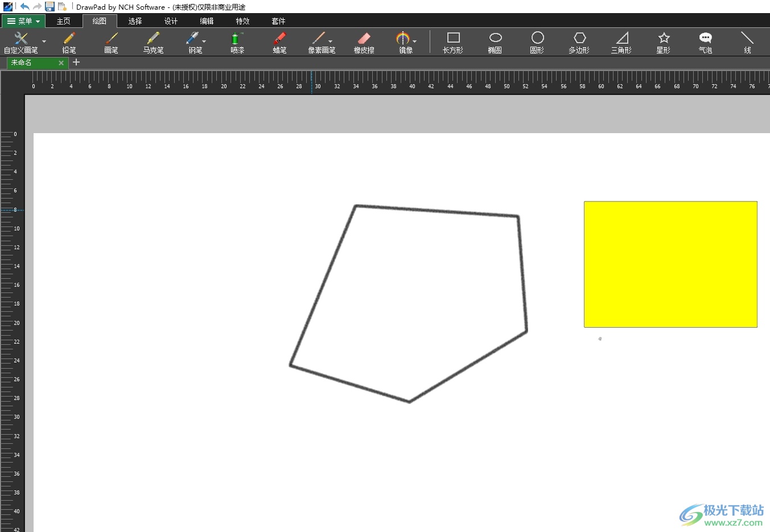The image size is (770, 532).
Task: Choose the 星形 star shape tool
Action: [x=663, y=42]
